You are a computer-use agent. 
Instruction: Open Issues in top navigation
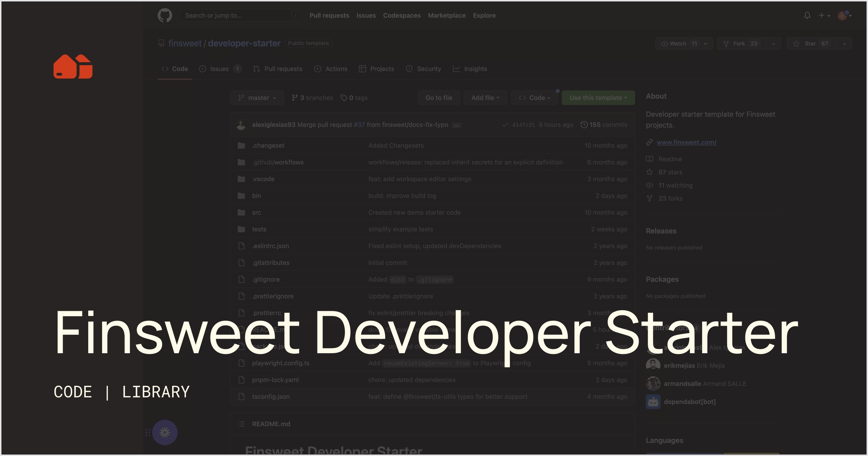366,16
